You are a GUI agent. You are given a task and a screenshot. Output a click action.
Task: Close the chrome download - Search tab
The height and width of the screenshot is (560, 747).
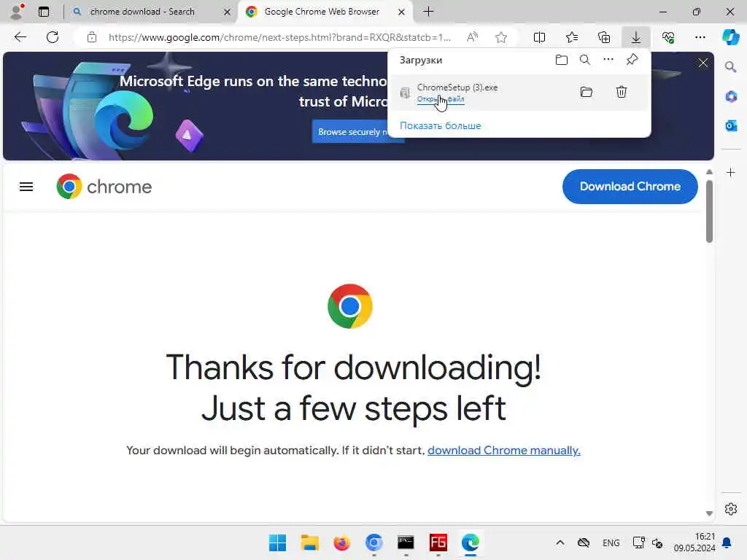228,12
